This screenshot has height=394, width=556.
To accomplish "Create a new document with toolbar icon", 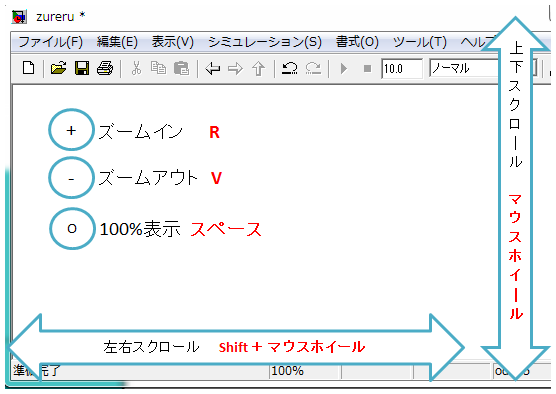I will pyautogui.click(x=28, y=68).
